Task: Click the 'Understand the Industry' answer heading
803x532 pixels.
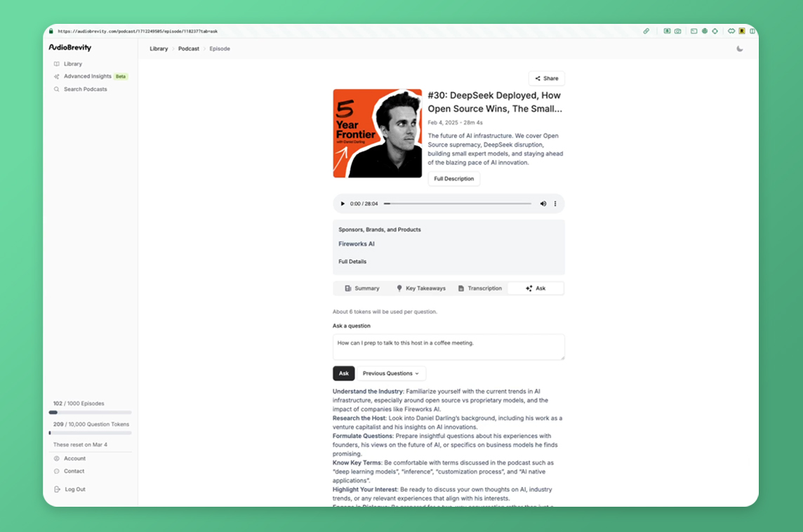Action: pos(369,391)
